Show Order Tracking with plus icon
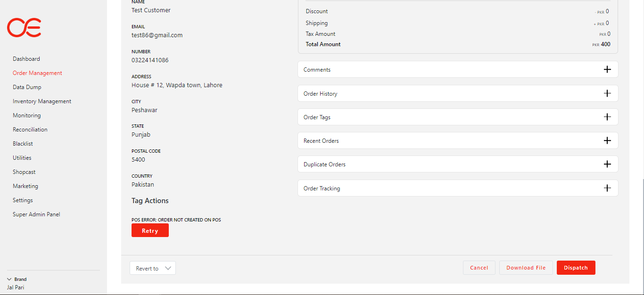 (x=607, y=188)
